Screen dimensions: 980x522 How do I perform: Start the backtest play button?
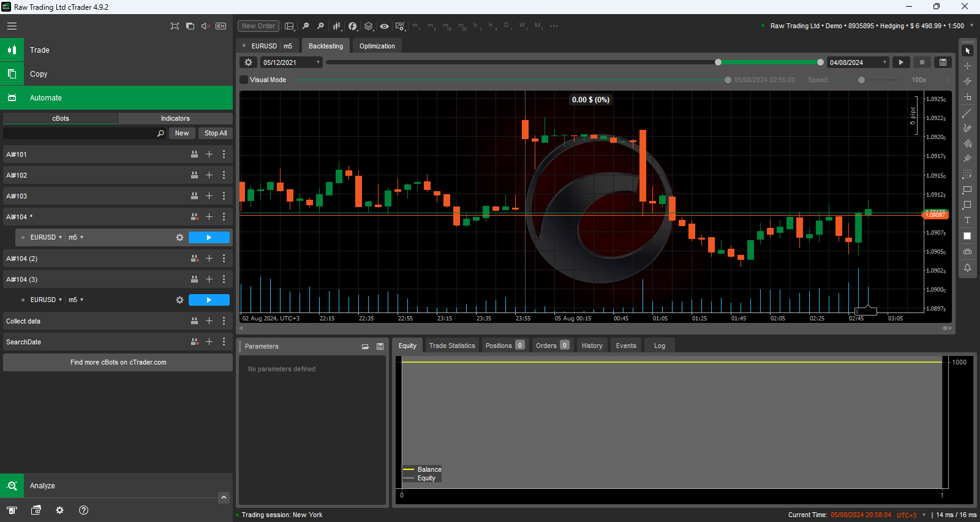901,62
